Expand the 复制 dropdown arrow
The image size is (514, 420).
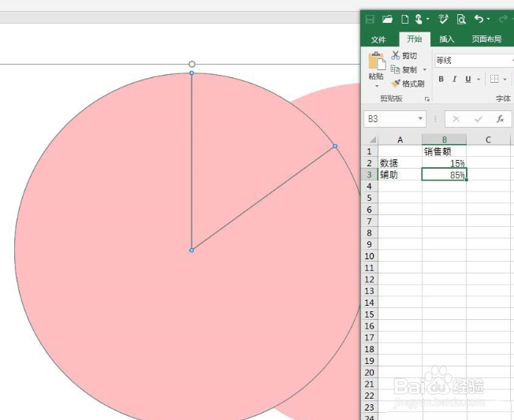(424, 70)
